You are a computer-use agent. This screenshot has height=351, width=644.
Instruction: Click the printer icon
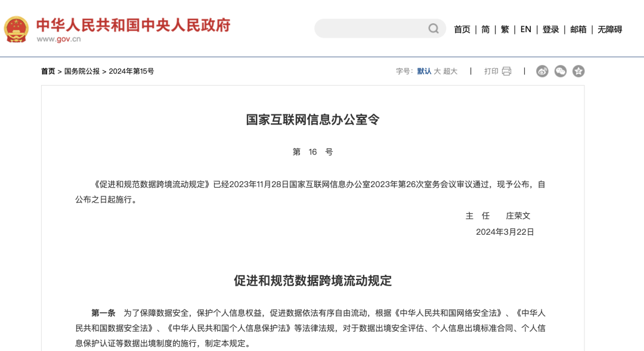coord(507,71)
